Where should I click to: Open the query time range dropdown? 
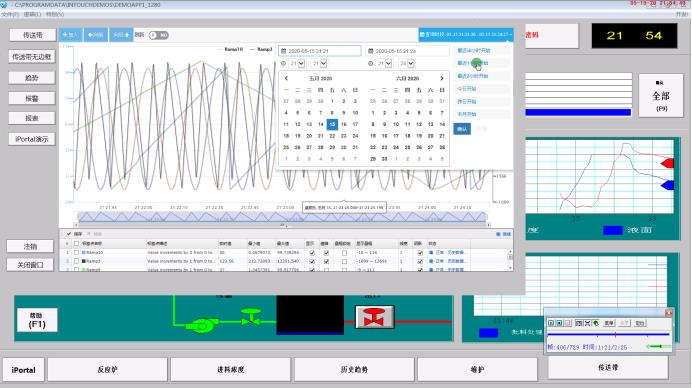[x=466, y=34]
